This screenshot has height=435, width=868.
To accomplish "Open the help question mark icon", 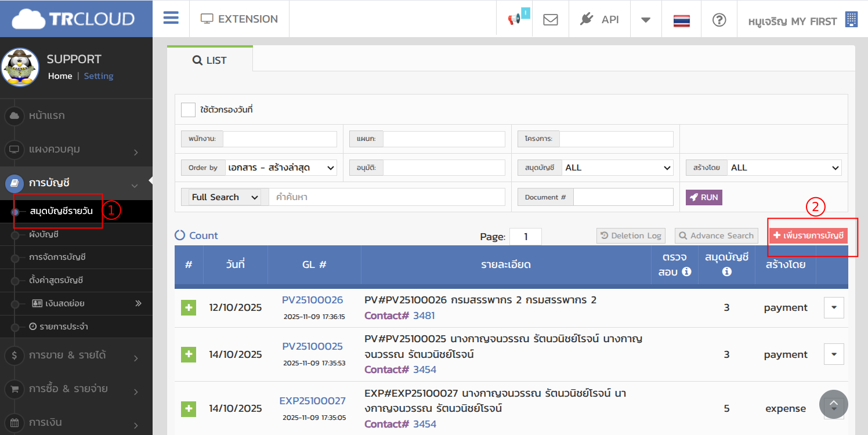I will (719, 19).
